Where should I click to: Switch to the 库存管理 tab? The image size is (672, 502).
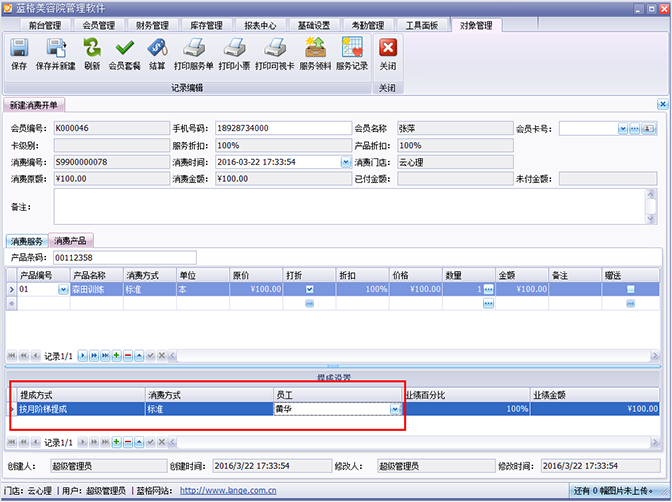[206, 26]
